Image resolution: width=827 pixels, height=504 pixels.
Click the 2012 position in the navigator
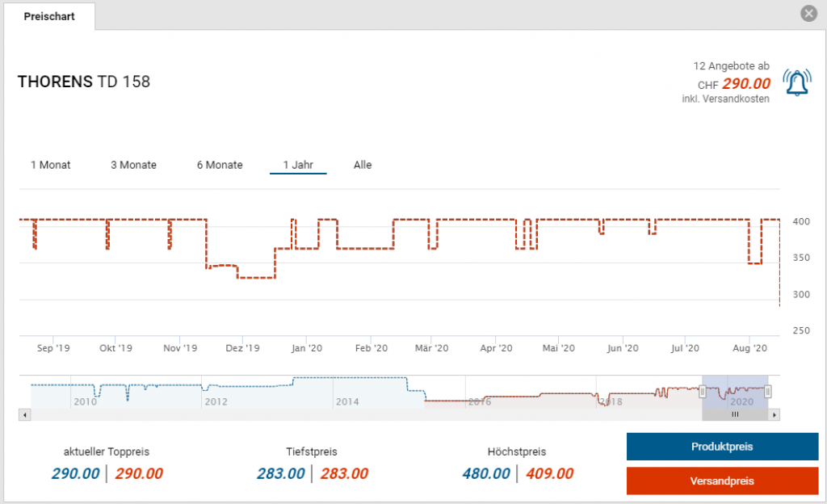(x=216, y=401)
